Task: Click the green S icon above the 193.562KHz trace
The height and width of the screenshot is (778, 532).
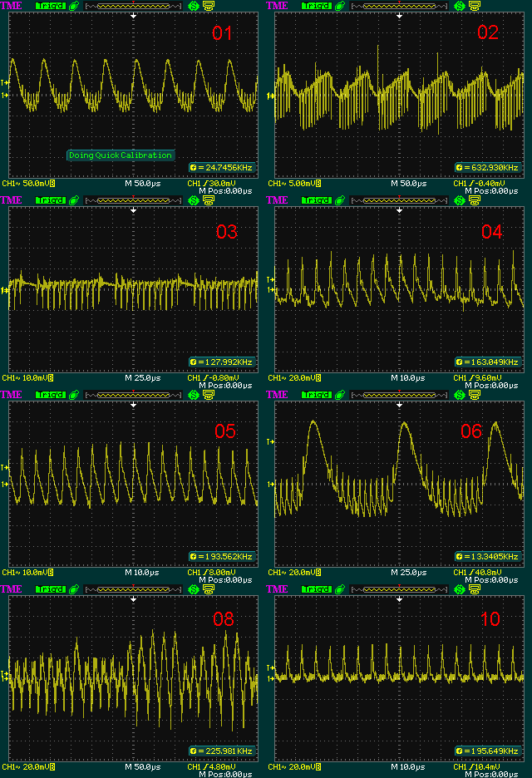Action: [194, 395]
